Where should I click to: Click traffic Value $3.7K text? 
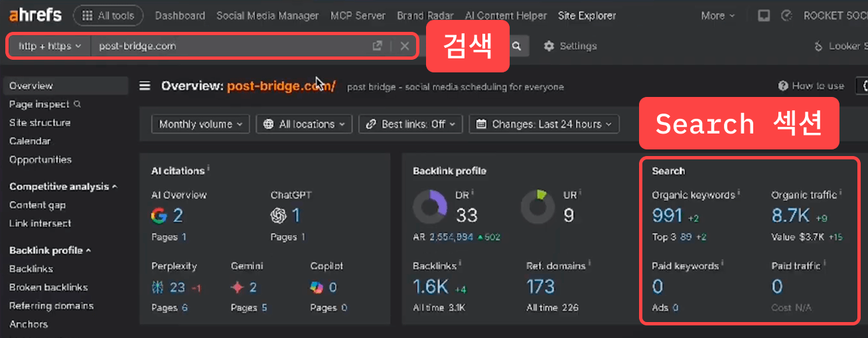pos(798,237)
